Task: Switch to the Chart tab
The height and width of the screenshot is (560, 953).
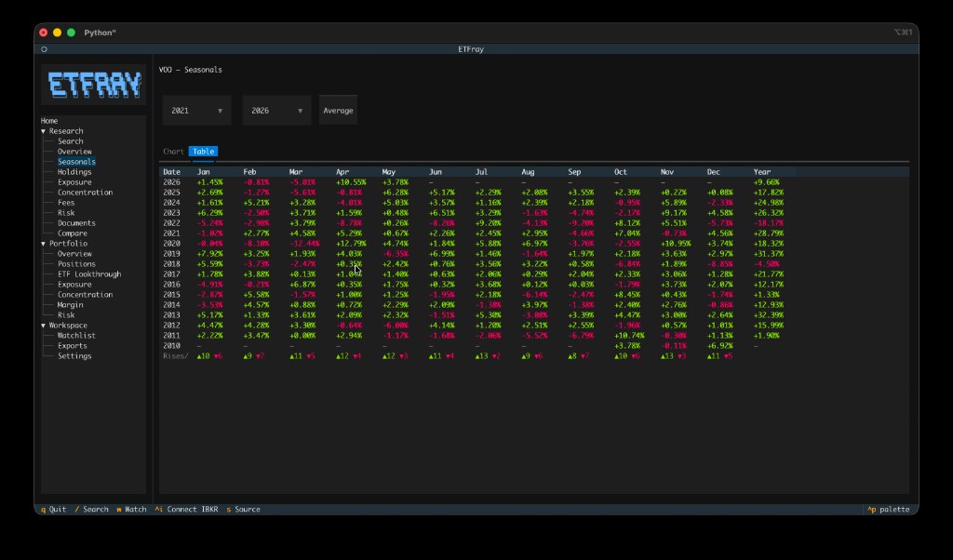Action: 173,152
